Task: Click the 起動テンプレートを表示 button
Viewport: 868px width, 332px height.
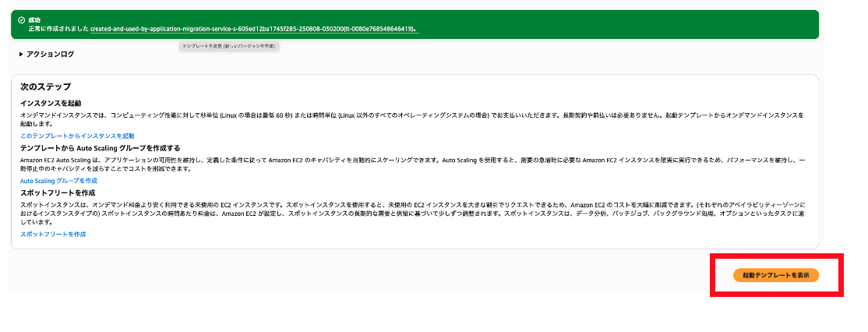Action: [x=775, y=275]
